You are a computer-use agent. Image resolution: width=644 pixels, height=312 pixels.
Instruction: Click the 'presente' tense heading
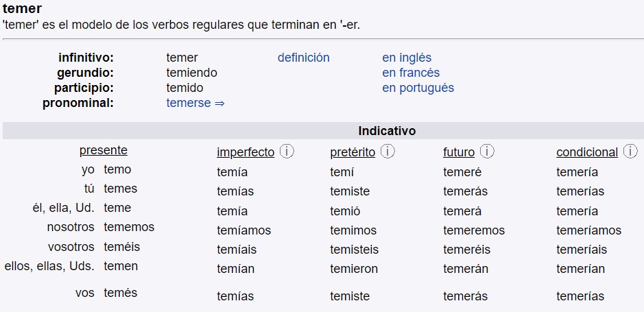[x=104, y=150]
